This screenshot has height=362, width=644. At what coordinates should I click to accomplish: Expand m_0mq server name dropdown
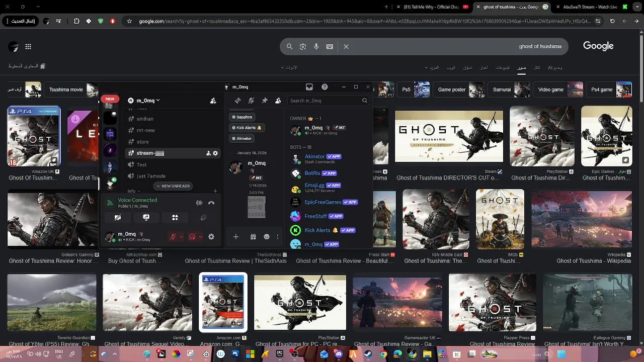(x=157, y=101)
